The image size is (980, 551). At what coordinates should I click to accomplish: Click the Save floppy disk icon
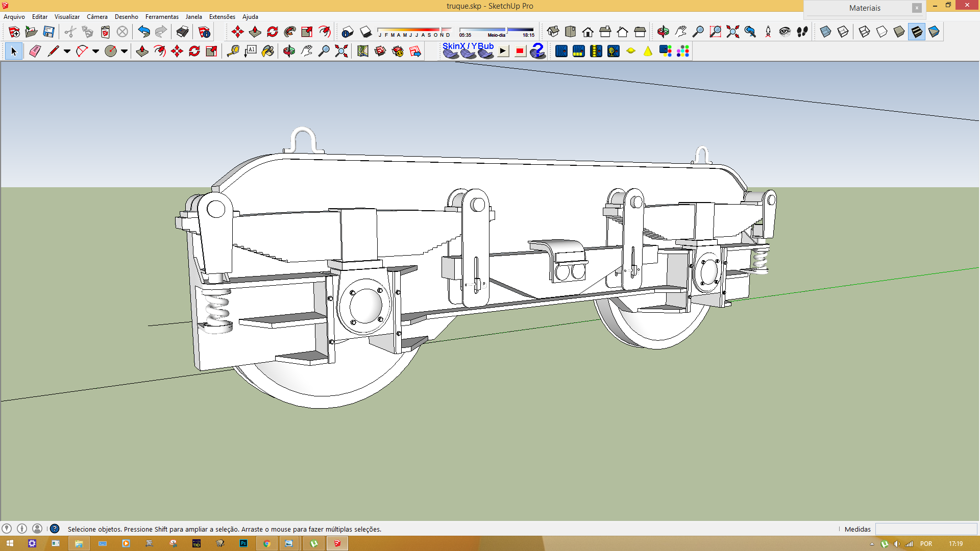click(x=48, y=32)
